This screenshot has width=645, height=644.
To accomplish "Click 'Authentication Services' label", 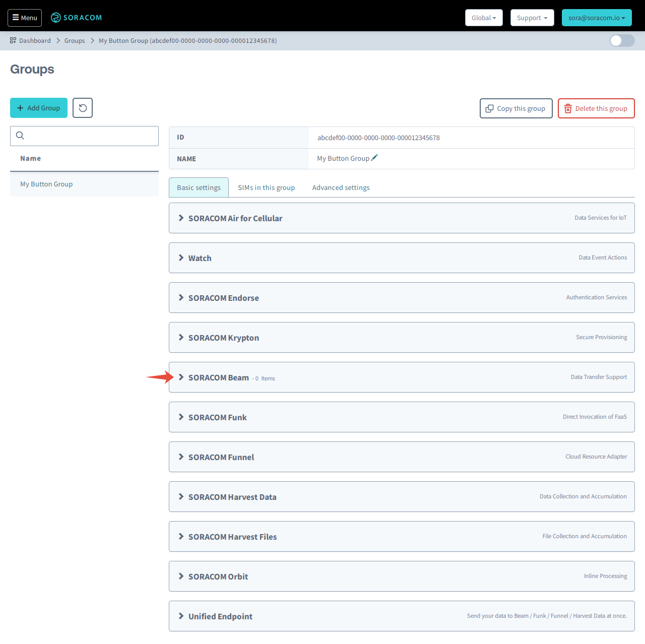I will click(597, 297).
